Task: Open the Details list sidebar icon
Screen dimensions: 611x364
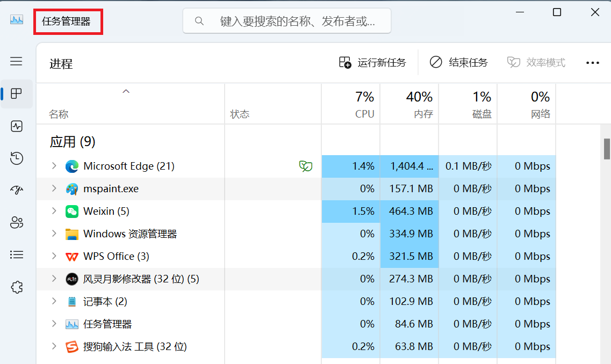Action: click(x=16, y=254)
